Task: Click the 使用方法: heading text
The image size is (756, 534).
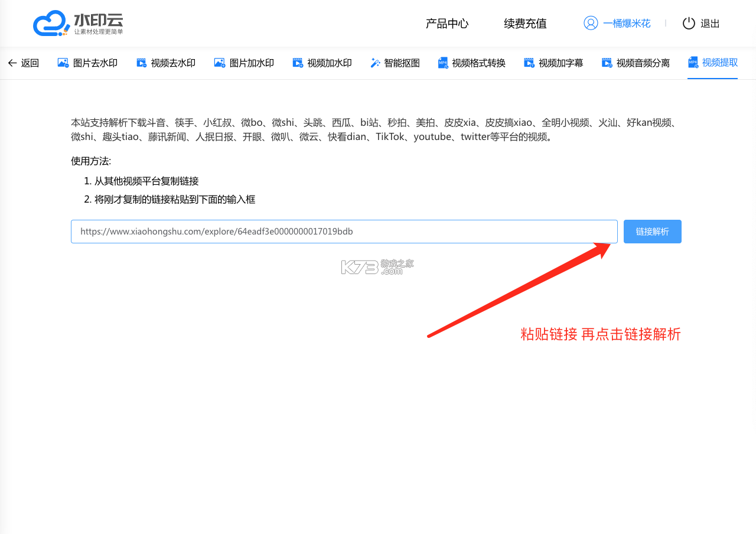Action: tap(91, 161)
